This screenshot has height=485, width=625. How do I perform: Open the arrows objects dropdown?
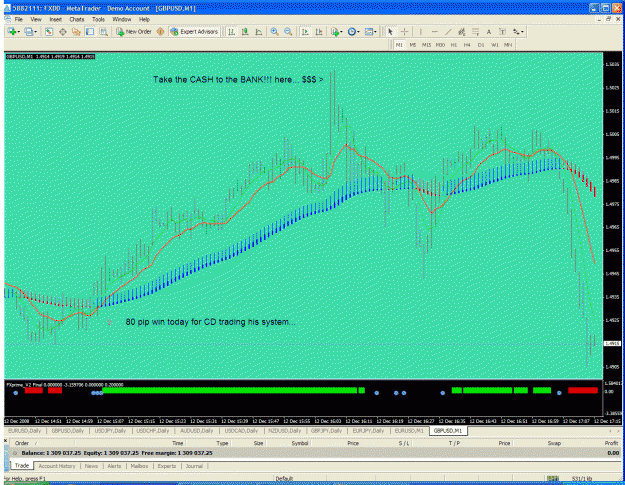(518, 32)
